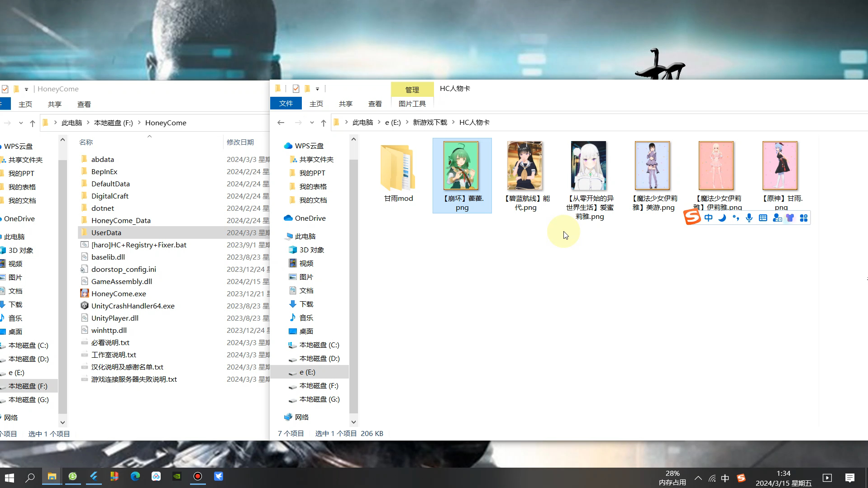This screenshot has width=868, height=488.
Task: Open Sogou skin shirt icon
Action: 790,218
